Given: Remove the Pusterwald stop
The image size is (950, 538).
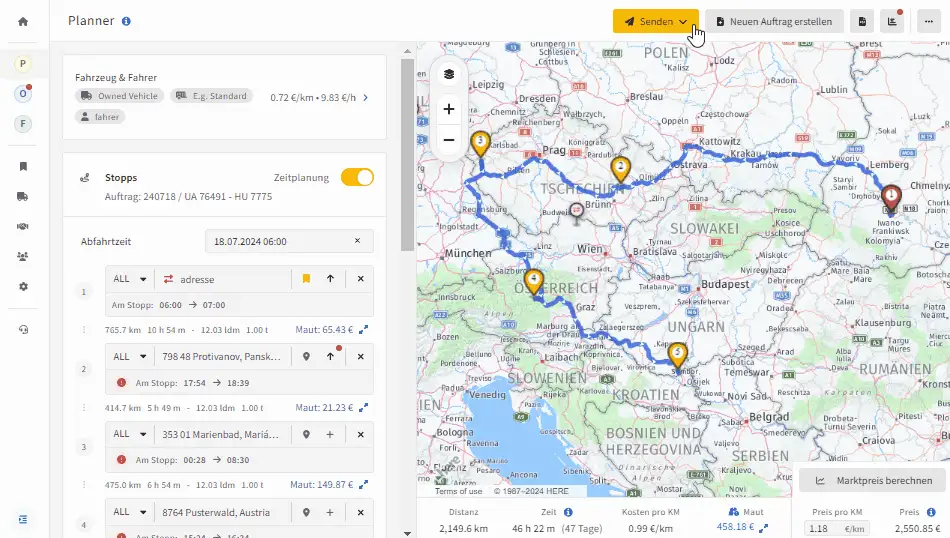Looking at the screenshot, I should (x=360, y=513).
